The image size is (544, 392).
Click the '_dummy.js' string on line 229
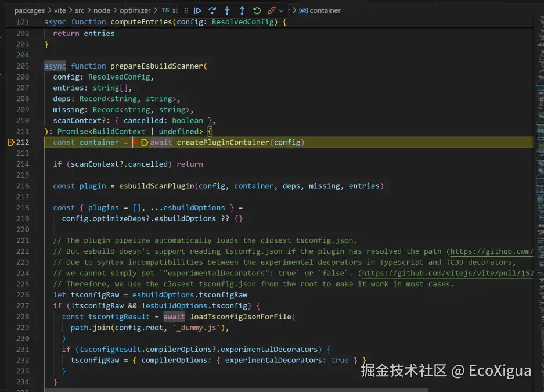(196, 328)
